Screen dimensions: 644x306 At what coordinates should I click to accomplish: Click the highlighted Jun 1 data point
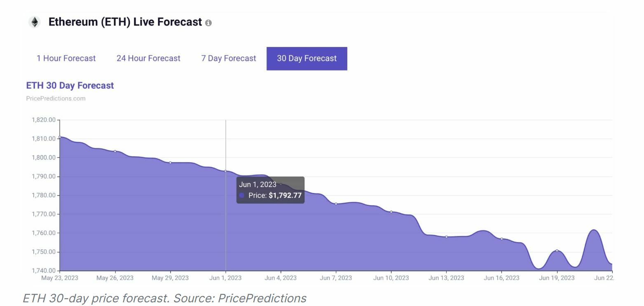point(225,171)
